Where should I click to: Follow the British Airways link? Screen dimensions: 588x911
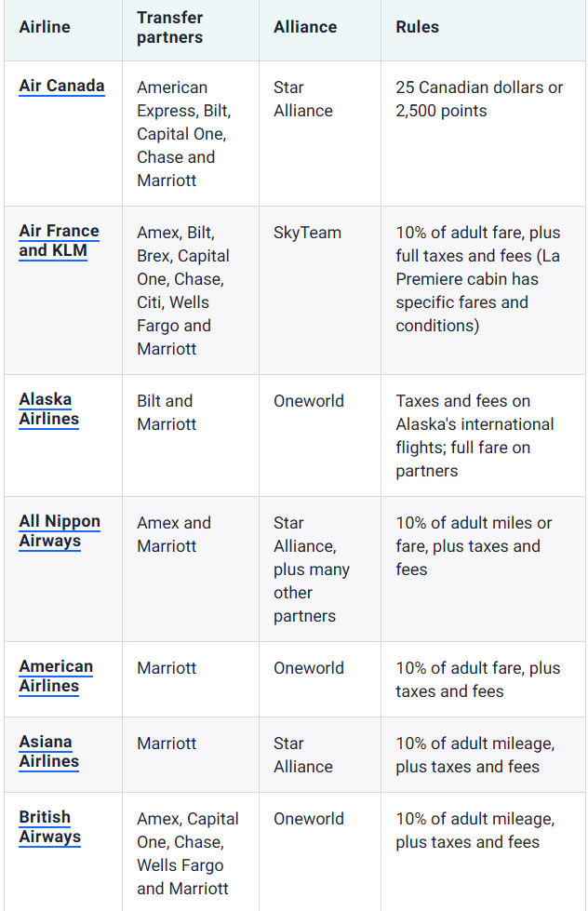(x=49, y=826)
